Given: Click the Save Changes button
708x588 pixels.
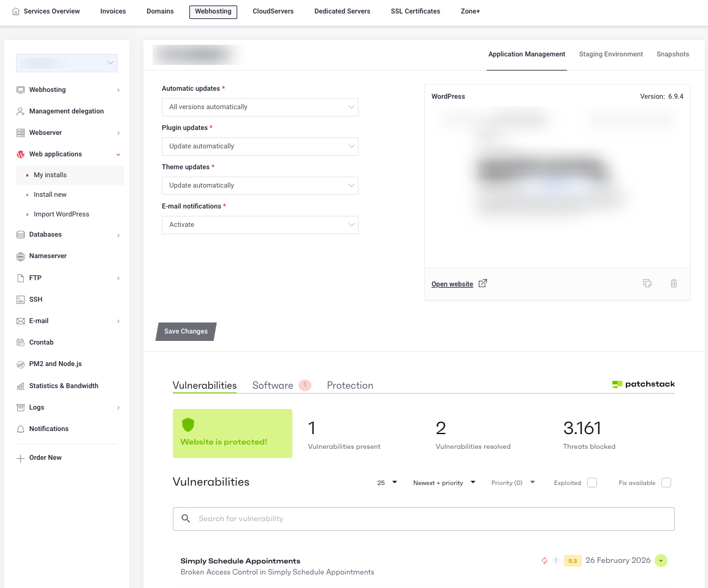Looking at the screenshot, I should [186, 331].
